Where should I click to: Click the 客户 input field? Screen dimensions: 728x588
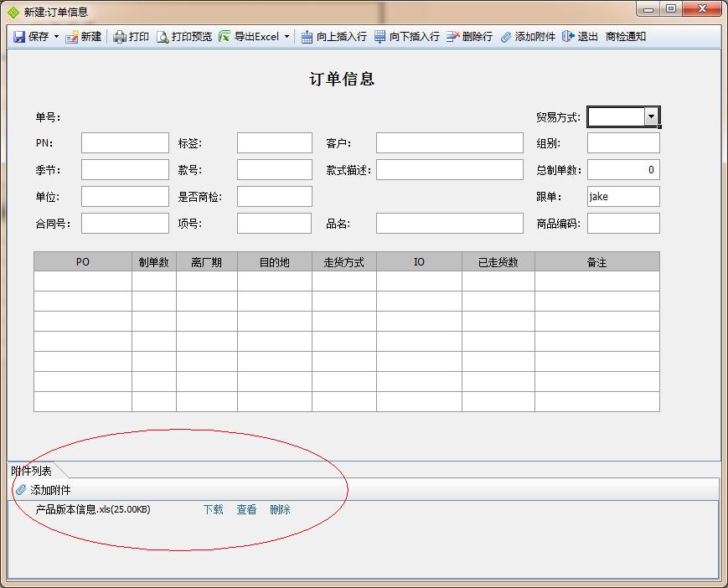[x=449, y=143]
